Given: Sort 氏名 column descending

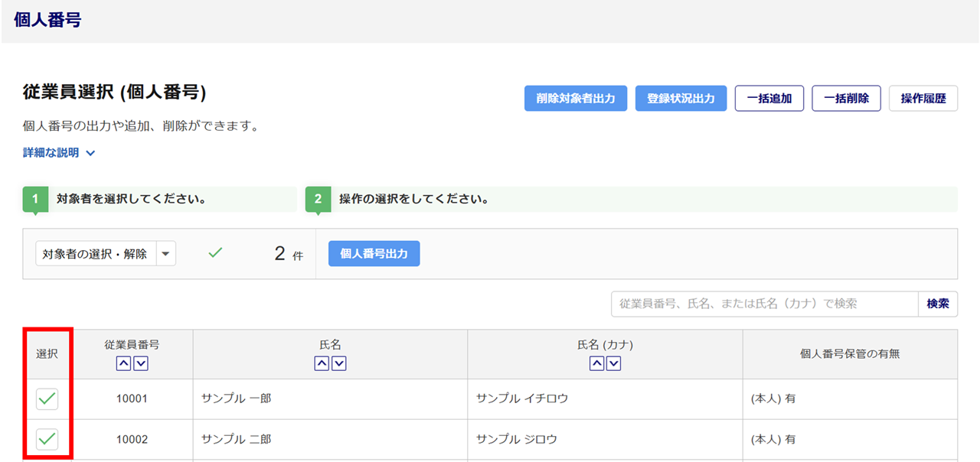Looking at the screenshot, I should coord(339,364).
